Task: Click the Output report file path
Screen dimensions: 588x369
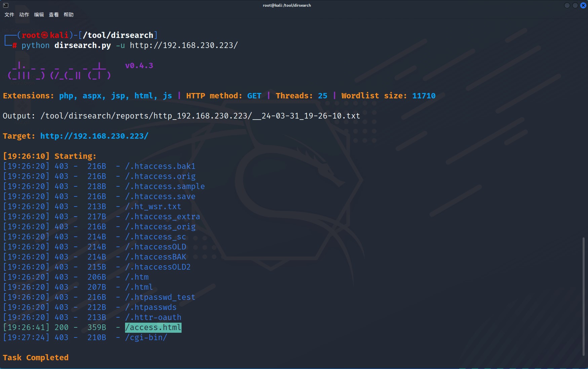Action: 200,116
